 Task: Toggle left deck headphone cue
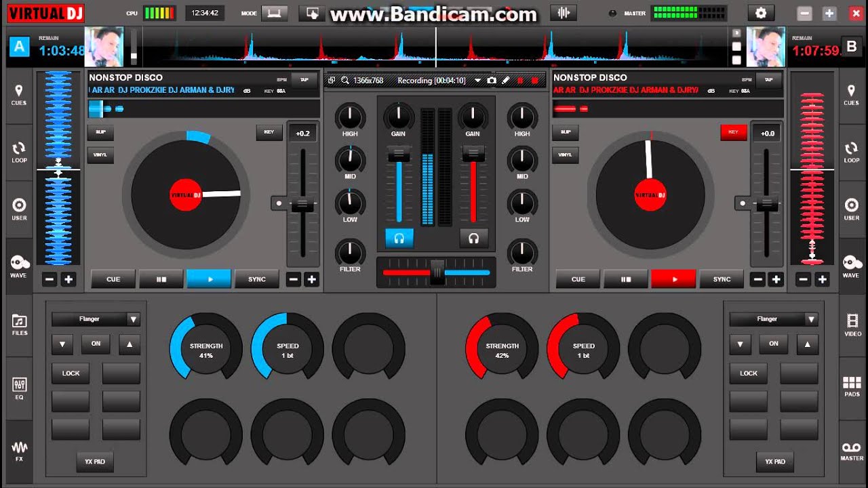coord(399,238)
